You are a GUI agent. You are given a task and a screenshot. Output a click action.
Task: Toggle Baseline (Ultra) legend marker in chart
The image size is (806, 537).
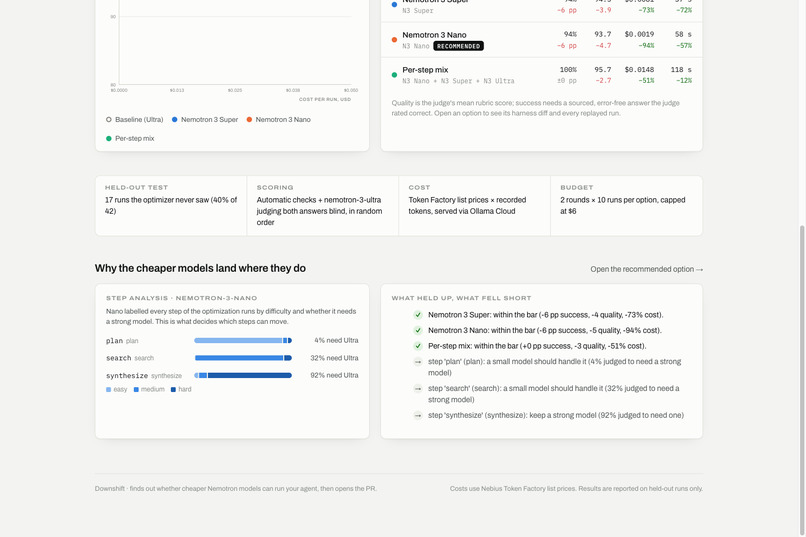point(108,120)
